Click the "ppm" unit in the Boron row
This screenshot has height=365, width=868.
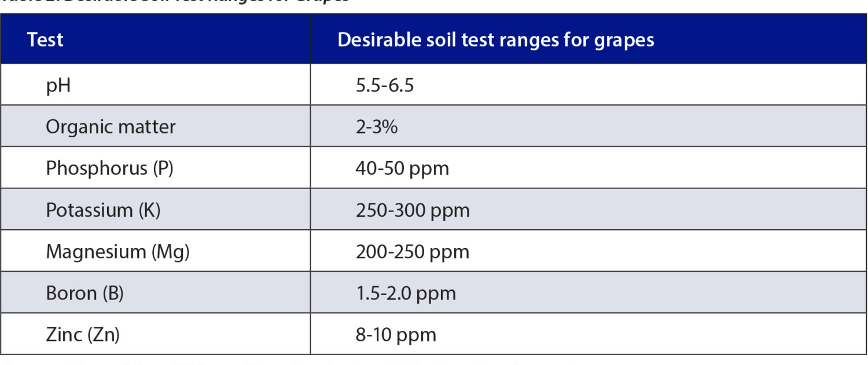pos(438,293)
